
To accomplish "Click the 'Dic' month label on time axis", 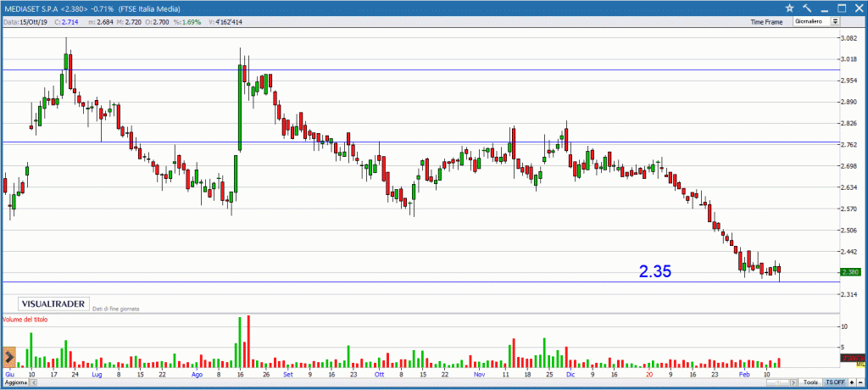I will [x=570, y=375].
